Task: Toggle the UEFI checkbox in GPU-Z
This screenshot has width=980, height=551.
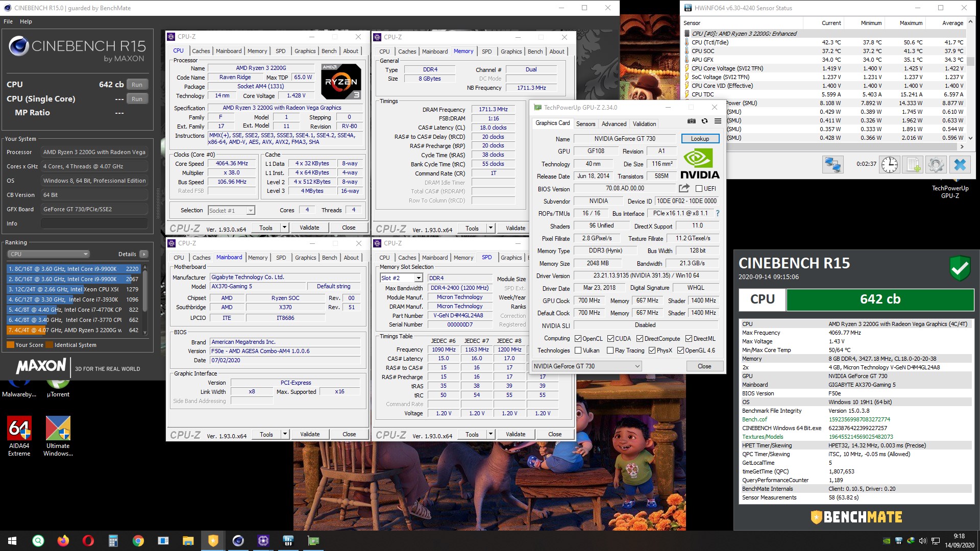Action: click(x=699, y=189)
